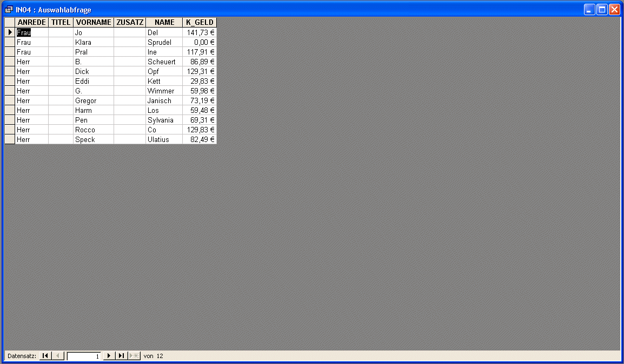The height and width of the screenshot is (364, 624).
Task: Click the first name cell 'Pen'
Action: 94,120
